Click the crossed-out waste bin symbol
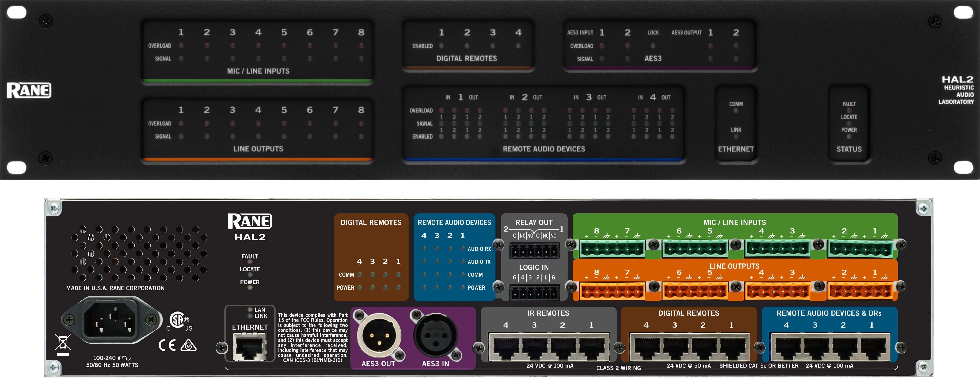This screenshot has height=382, width=980. (x=62, y=342)
